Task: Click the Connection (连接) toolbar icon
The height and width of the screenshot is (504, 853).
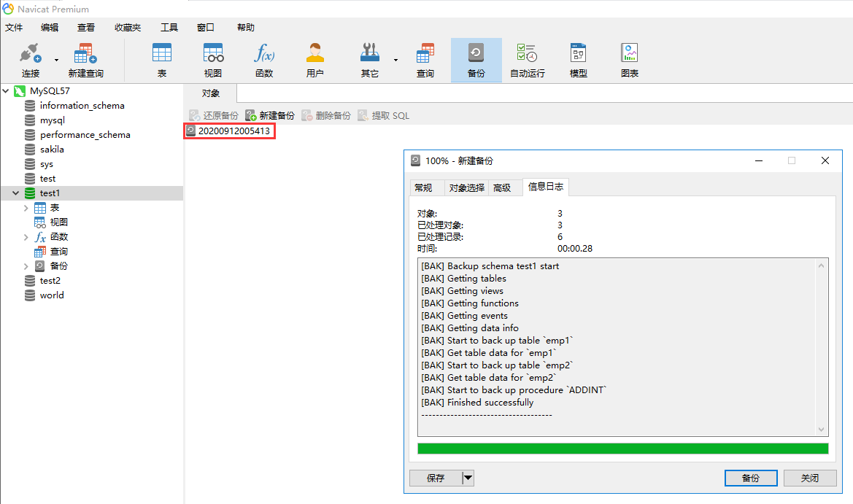Action: 31,60
